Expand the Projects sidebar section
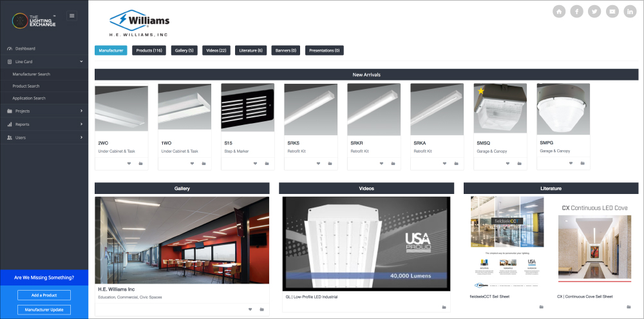 click(x=44, y=111)
